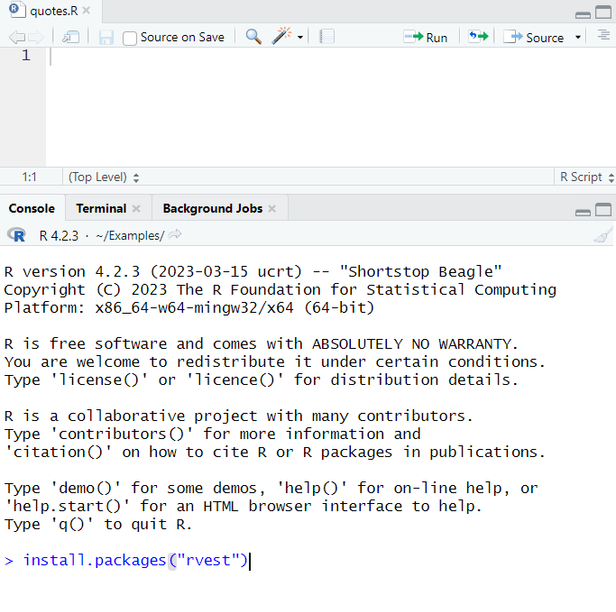Switch to the Console tab
The width and height of the screenshot is (616, 612).
32,208
